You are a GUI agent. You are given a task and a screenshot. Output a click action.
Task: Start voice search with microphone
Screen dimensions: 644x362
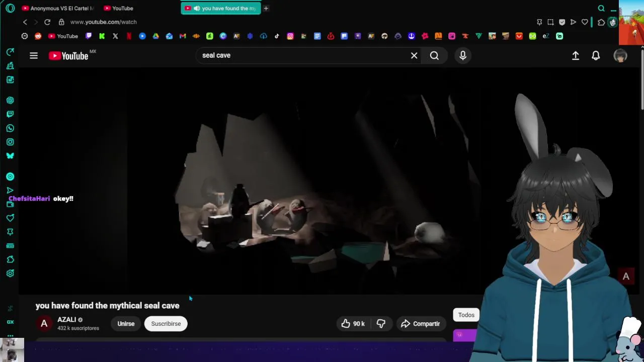[463, 55]
